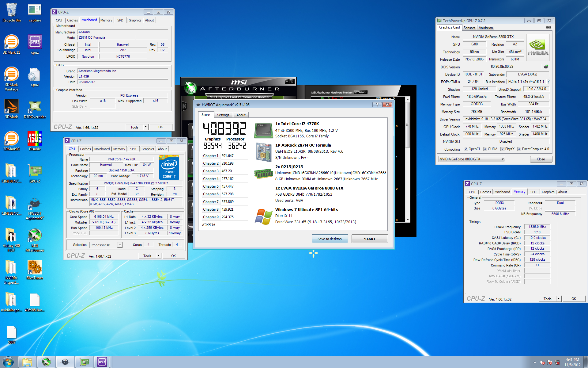Click the BIOS version save icon in GPU-Z
This screenshot has width=588, height=368.
546,67
